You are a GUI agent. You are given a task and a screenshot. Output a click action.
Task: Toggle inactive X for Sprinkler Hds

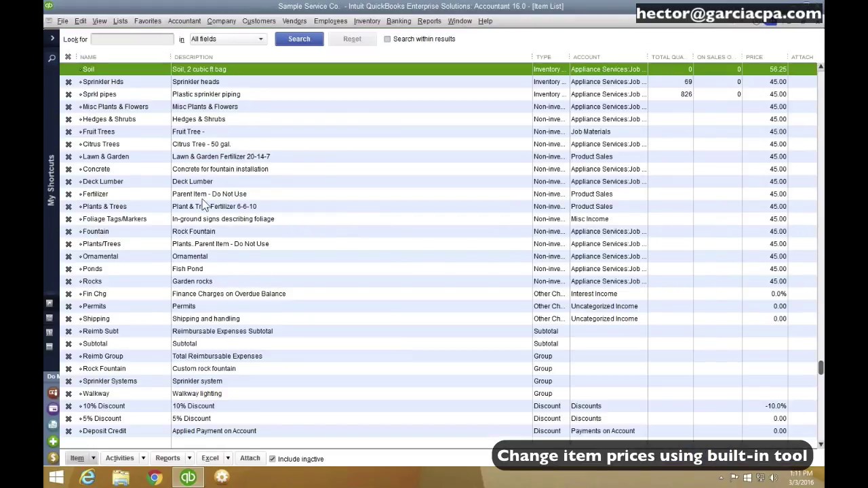click(68, 82)
